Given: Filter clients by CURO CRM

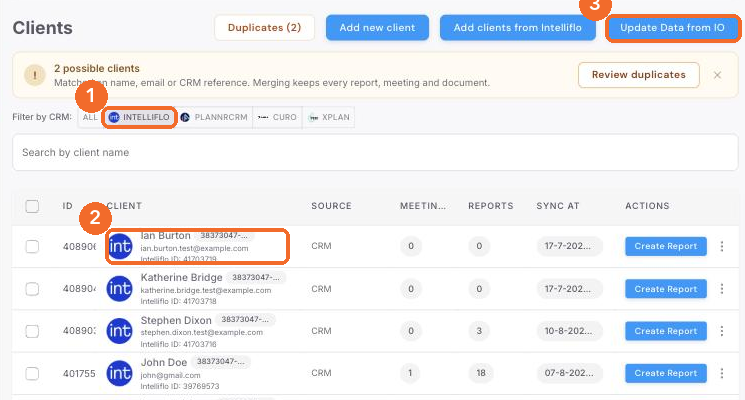Looking at the screenshot, I should coord(277,117).
